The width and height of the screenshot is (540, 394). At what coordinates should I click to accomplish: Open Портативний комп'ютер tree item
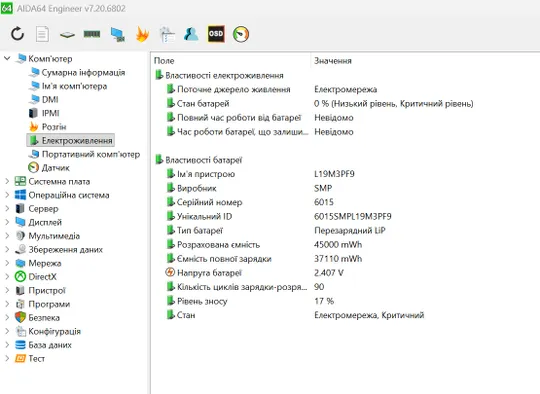[84, 154]
